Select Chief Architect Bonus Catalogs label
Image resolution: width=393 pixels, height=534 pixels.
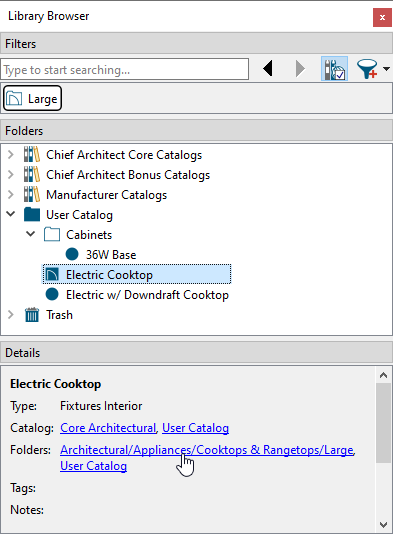click(x=128, y=175)
